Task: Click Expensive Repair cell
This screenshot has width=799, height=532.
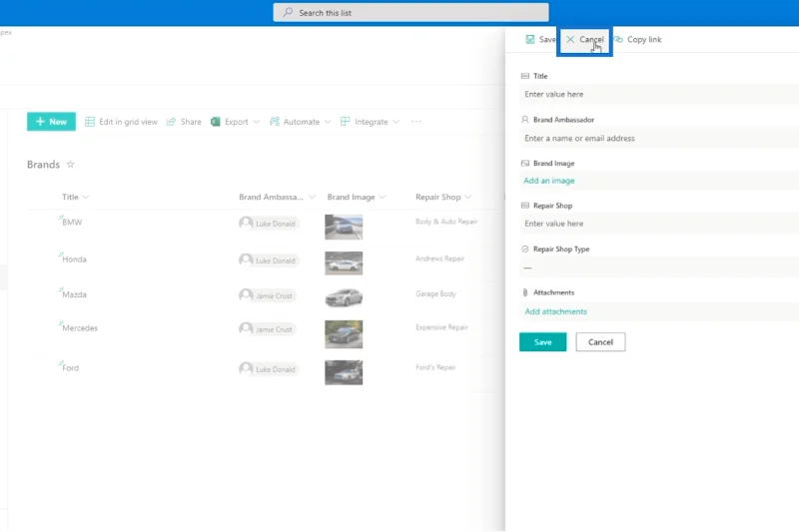Action: [441, 327]
